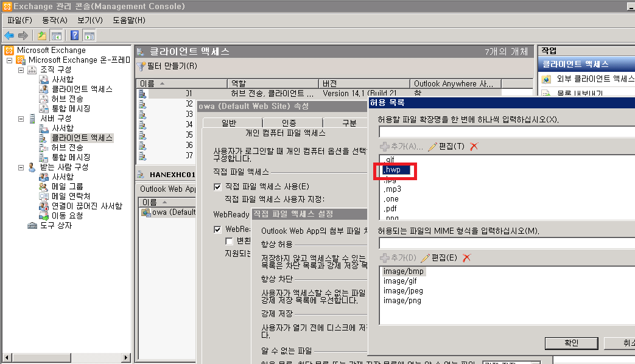Click the red X delete icon for MIME types
The height and width of the screenshot is (364, 635).
pyautogui.click(x=466, y=258)
